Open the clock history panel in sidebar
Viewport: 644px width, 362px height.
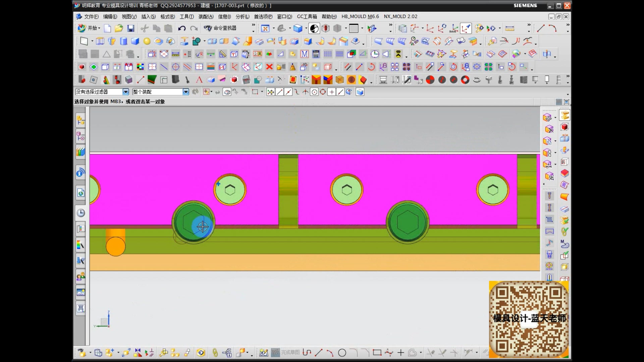[80, 213]
